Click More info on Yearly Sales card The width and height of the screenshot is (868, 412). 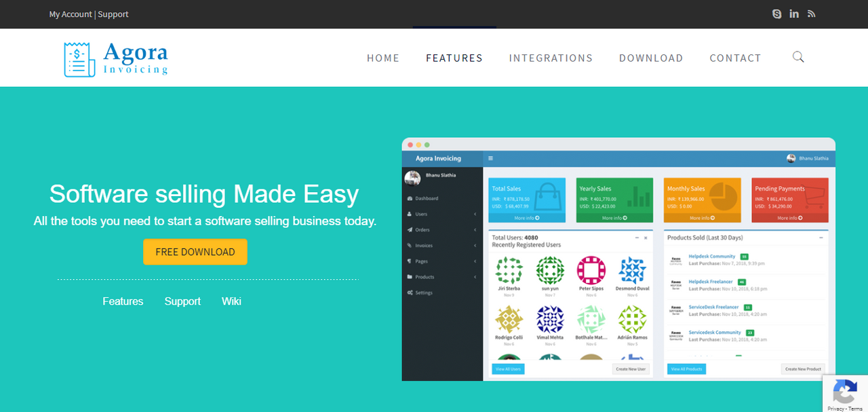tap(614, 218)
